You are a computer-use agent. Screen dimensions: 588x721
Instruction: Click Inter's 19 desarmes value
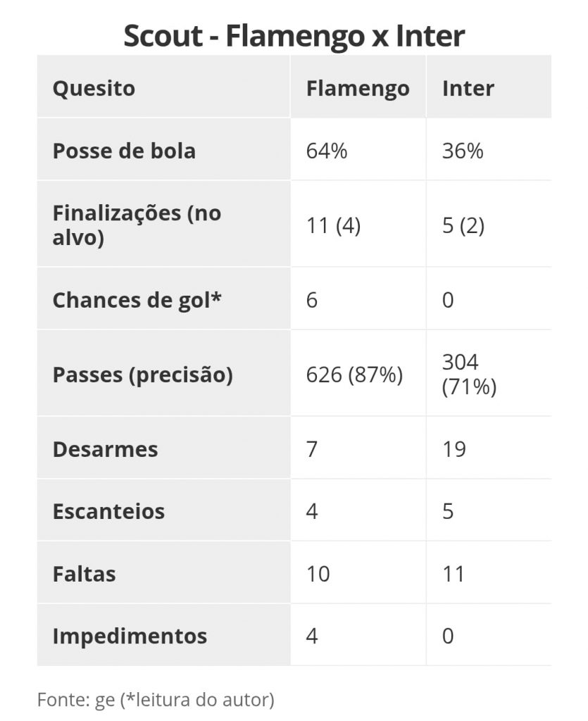(454, 449)
